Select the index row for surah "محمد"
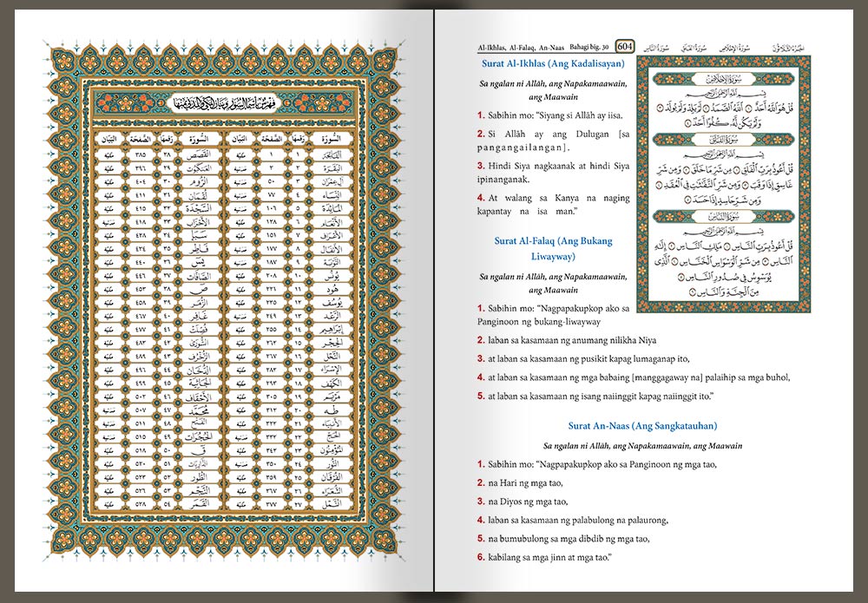 pyautogui.click(x=160, y=410)
